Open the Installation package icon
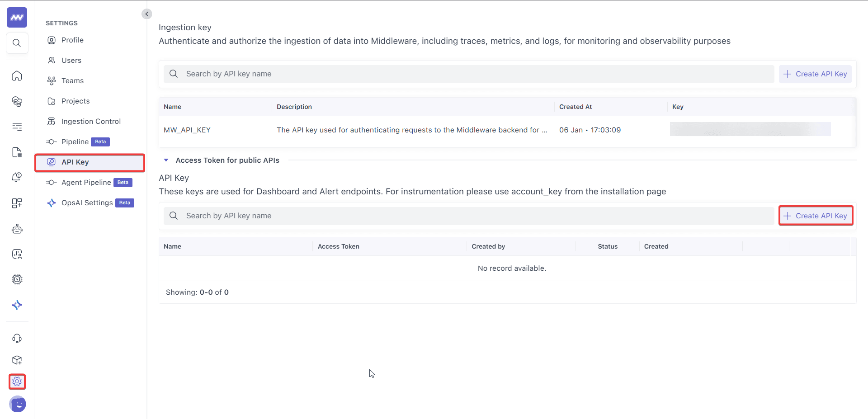This screenshot has height=419, width=868. click(x=17, y=360)
